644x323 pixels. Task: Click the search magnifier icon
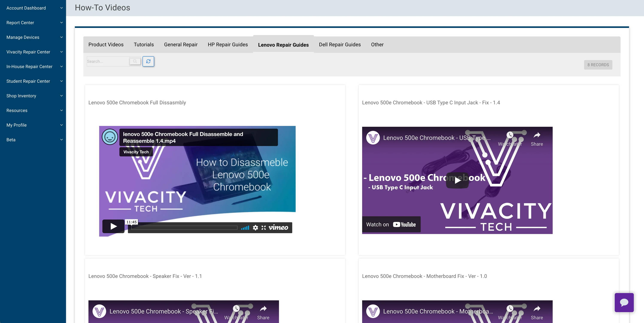tap(135, 61)
